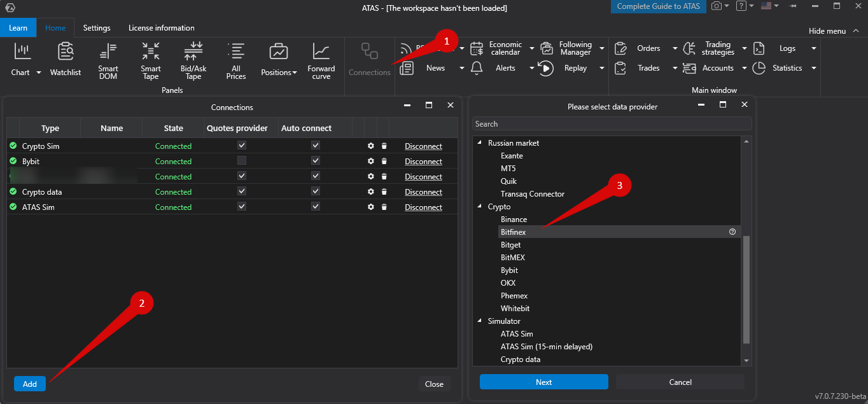Click Hide menu to collapse the ribbon
Screen dimensions: 868x404
833,31
